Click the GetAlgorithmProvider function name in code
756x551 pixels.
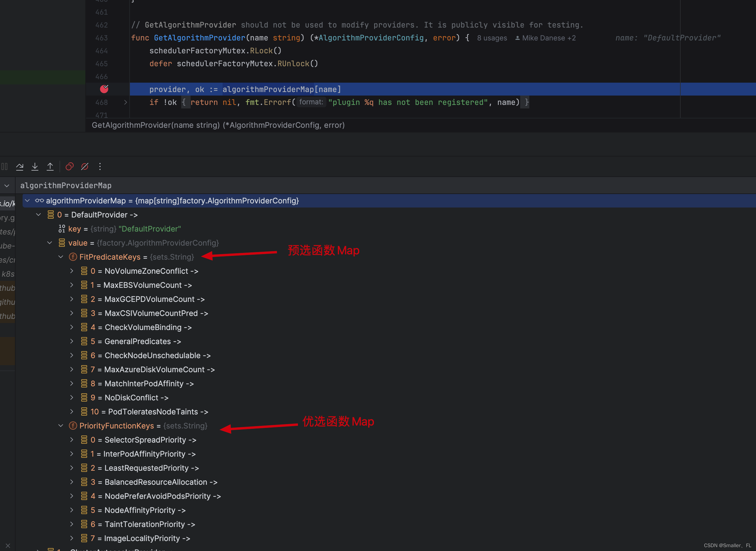tap(199, 38)
